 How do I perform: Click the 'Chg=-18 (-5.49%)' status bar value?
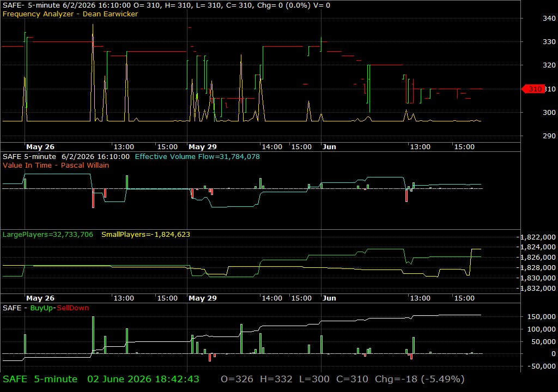click(420, 379)
